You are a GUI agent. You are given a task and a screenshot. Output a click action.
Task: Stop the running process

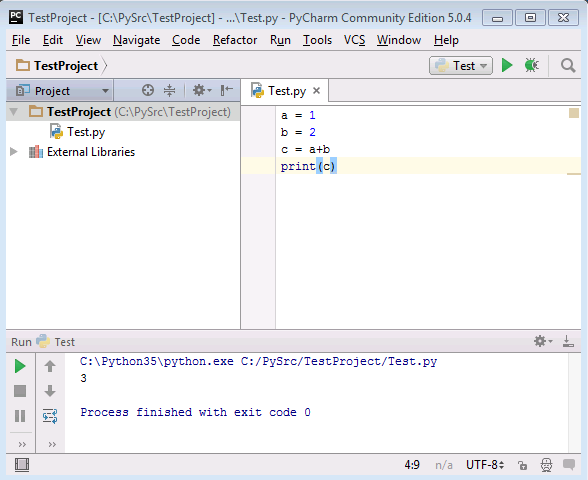(20, 391)
